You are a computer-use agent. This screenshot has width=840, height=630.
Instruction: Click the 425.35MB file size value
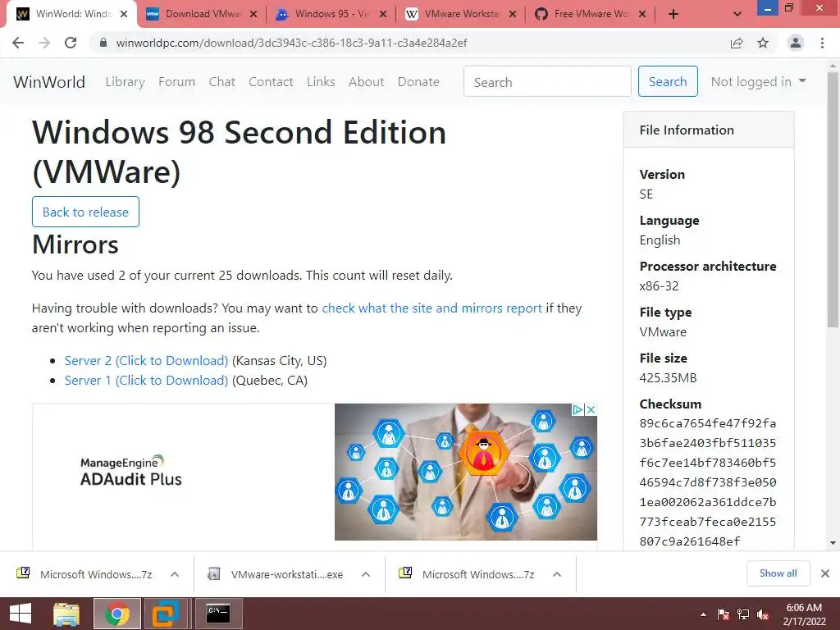(668, 378)
